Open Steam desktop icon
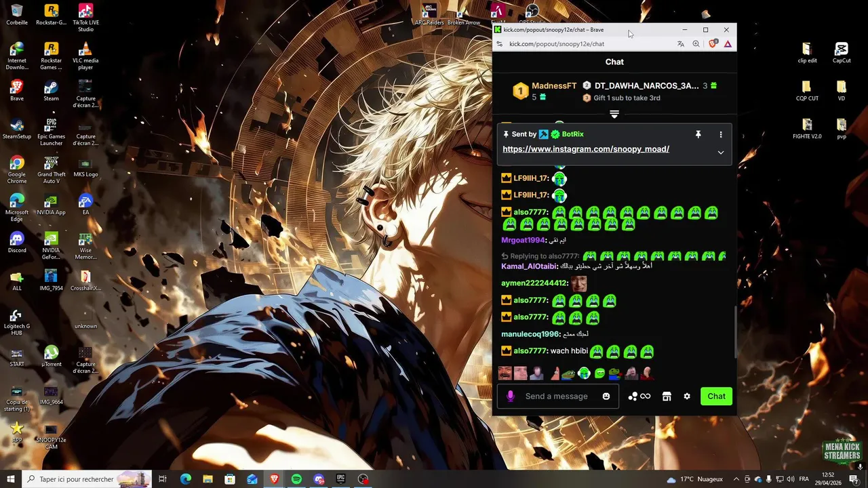The image size is (868, 488). (51, 91)
